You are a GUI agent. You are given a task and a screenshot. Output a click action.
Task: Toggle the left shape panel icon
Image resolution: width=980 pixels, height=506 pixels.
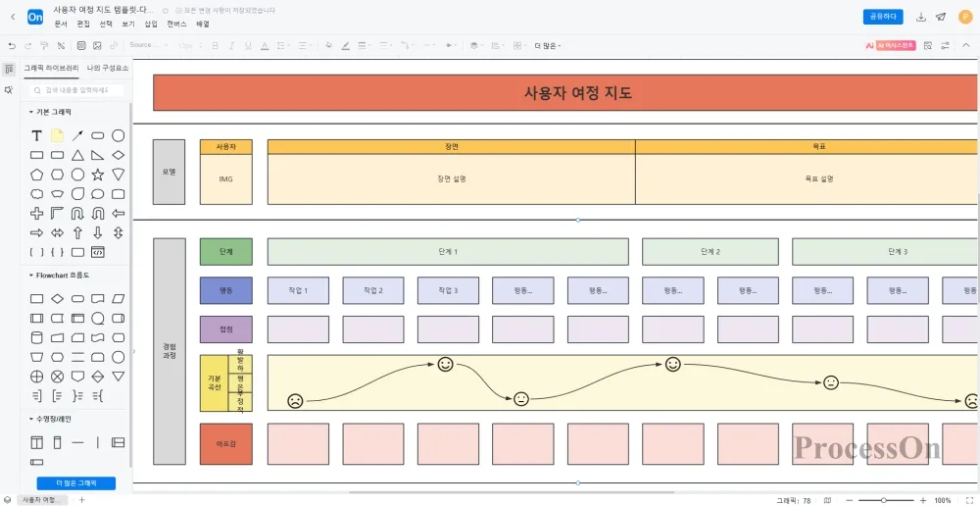(9, 69)
